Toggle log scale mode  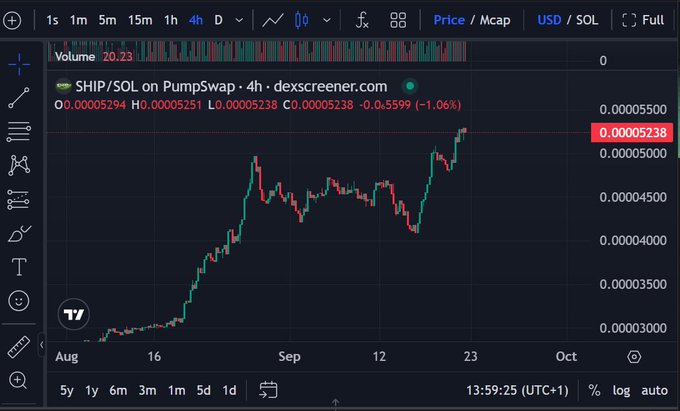621,391
